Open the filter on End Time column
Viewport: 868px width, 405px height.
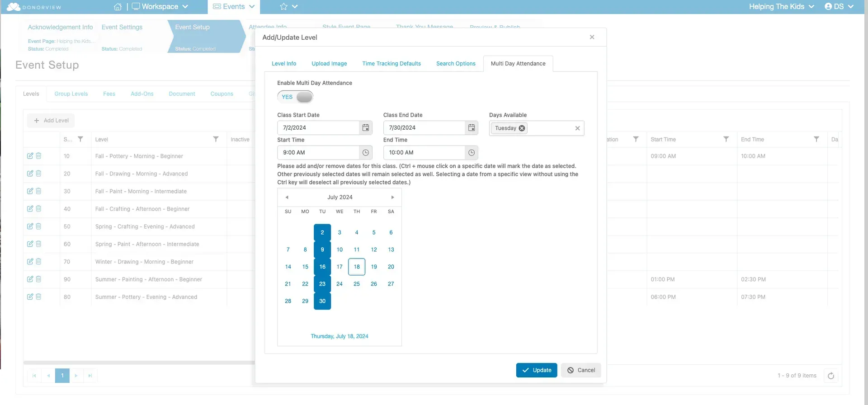coord(816,139)
